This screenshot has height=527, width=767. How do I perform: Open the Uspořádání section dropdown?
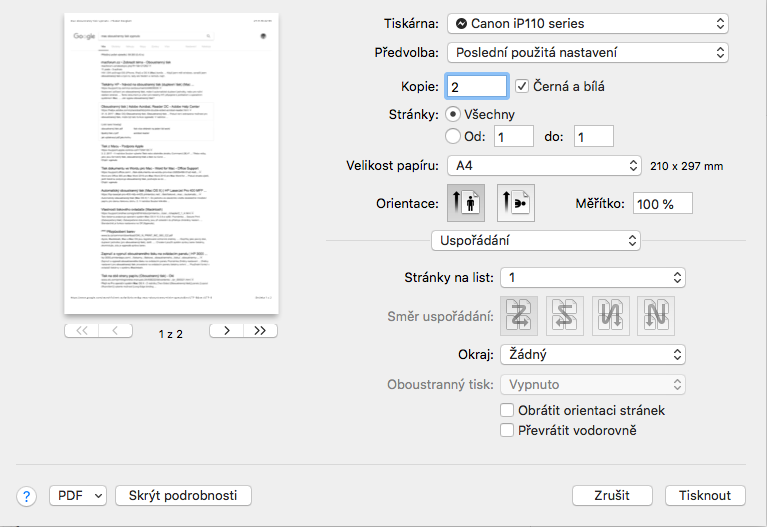pos(534,240)
